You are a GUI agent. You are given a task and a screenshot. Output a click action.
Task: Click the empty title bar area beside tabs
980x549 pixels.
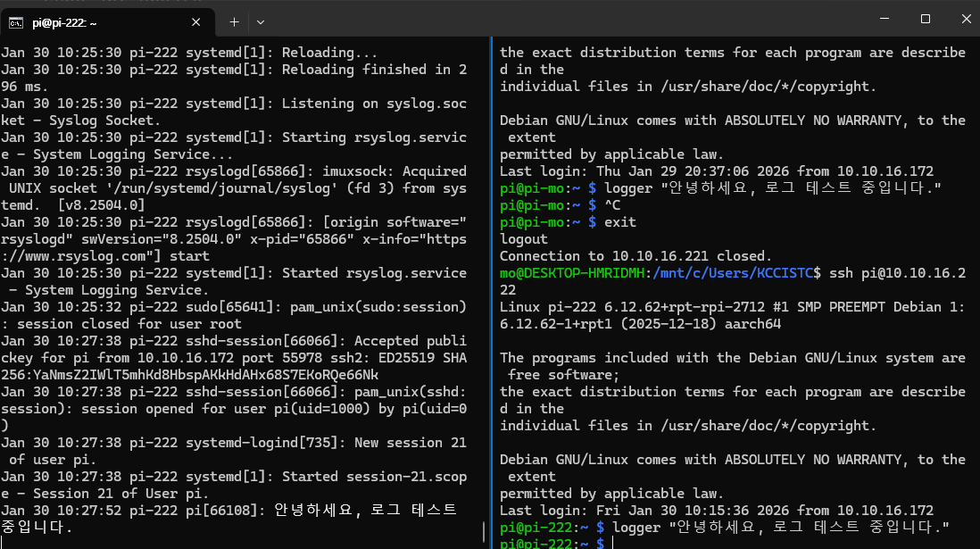(x=562, y=19)
